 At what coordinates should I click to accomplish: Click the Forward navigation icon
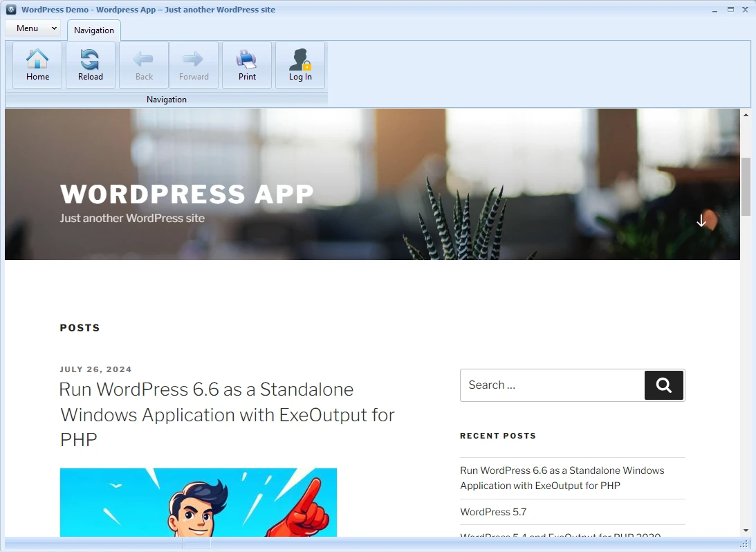coord(194,65)
